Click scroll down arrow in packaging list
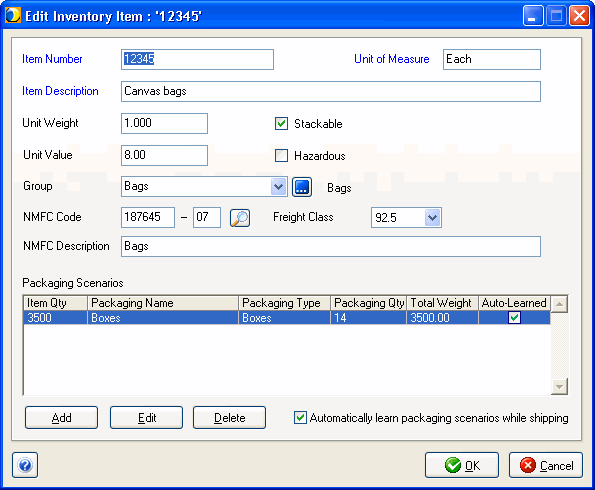This screenshot has height=490, width=595. [x=559, y=386]
